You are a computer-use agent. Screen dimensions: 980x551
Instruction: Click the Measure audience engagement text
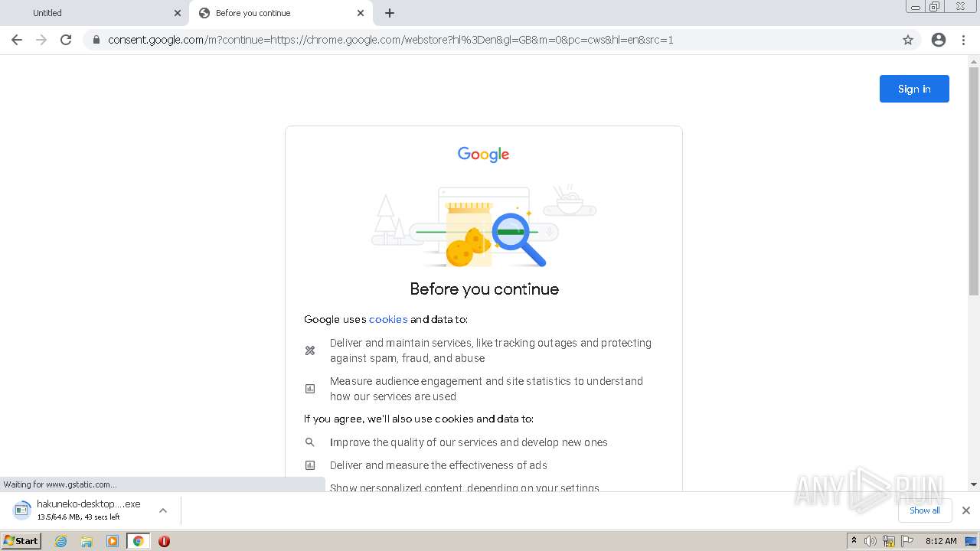click(x=486, y=389)
